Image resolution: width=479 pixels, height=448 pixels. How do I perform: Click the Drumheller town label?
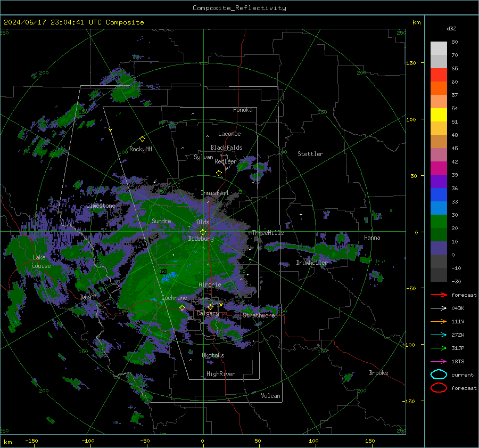[312, 263]
